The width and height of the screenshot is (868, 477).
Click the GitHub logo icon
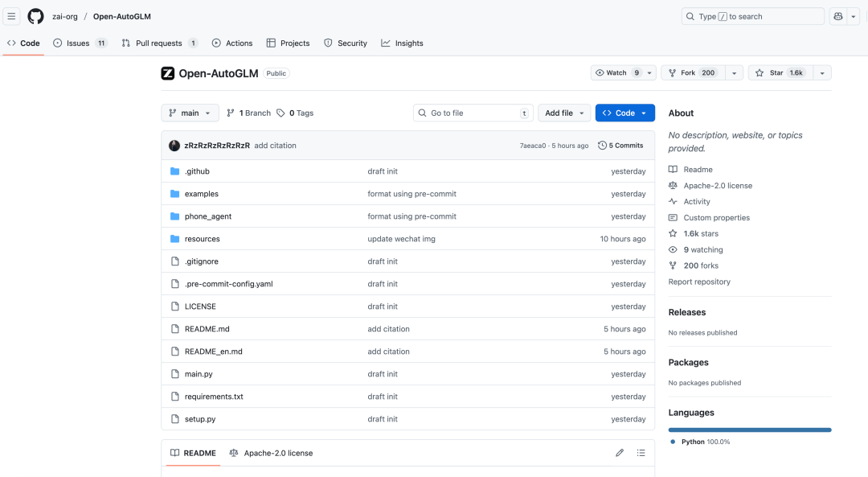click(35, 16)
